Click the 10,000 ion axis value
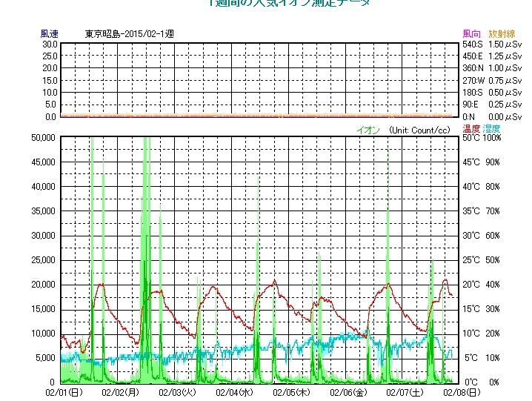 pos(43,334)
